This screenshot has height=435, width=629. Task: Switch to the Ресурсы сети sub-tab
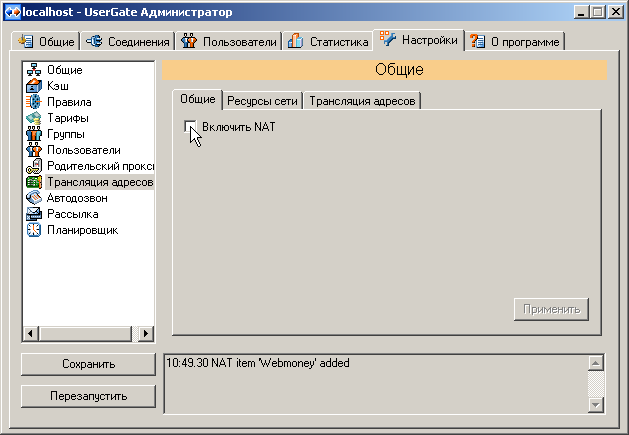(262, 101)
